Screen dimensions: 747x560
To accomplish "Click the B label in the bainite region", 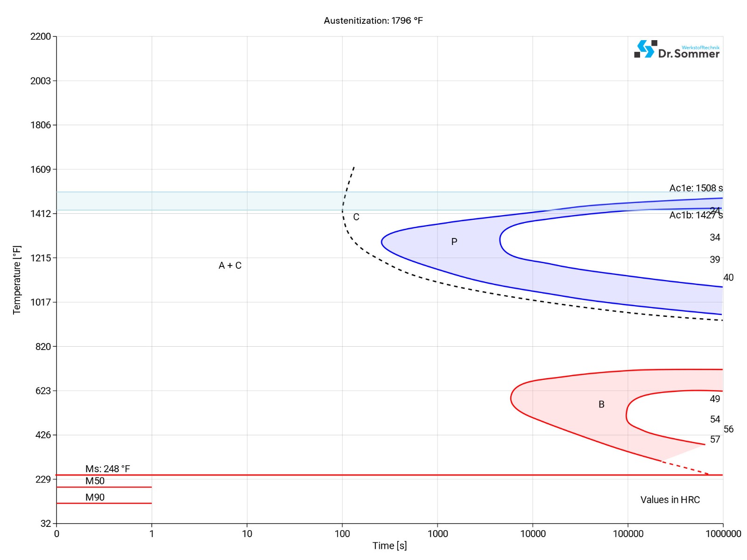I will [x=601, y=405].
